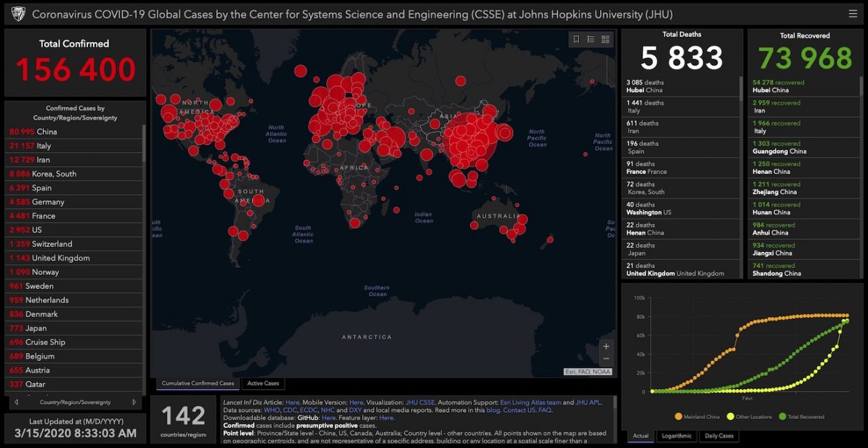Open the hamburger menu in the header
Image resolution: width=868 pixels, height=448 pixels.
click(852, 14)
